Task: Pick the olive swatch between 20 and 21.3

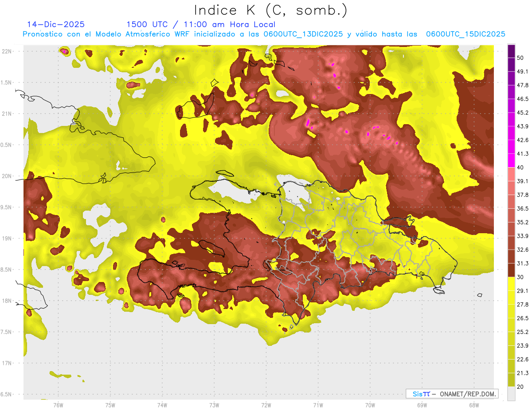Action: [511, 380]
